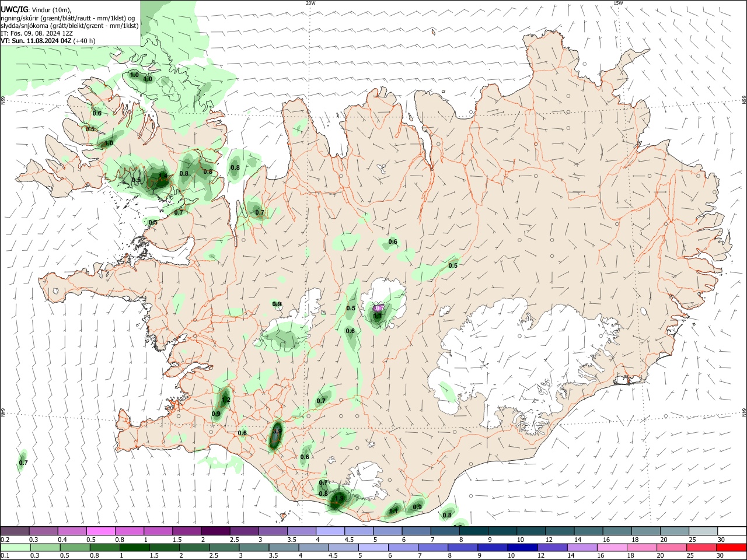This screenshot has height=560, width=747.
Task: Select the dark mauve 0.2 swatch, upper legend row
Action: [15, 531]
